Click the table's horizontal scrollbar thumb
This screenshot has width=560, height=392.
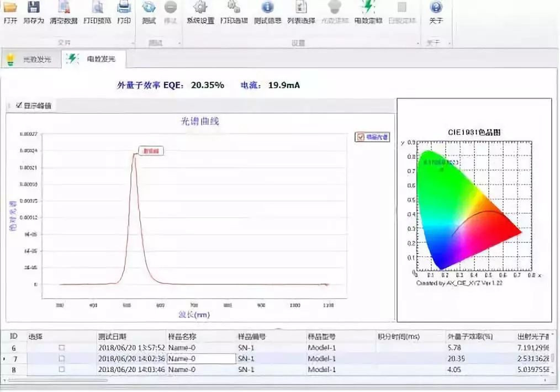[x=57, y=380]
